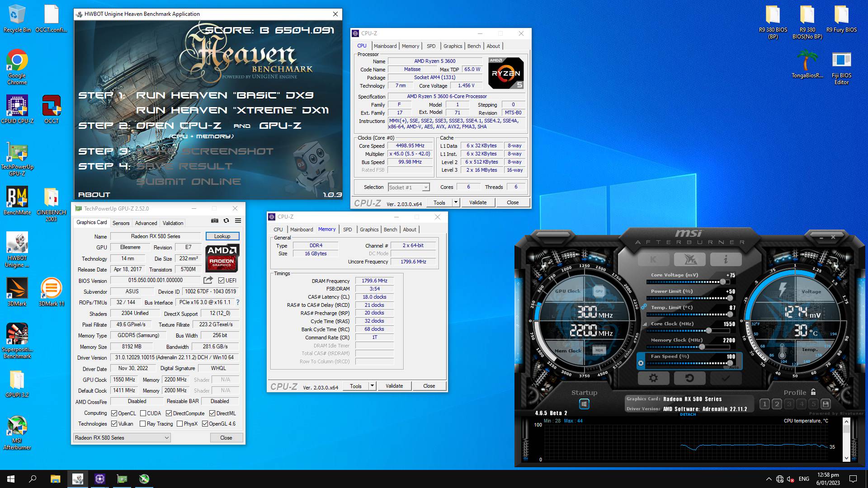Viewport: 868px width, 488px height.
Task: Show hidden system tray icons chevron
Action: (769, 479)
